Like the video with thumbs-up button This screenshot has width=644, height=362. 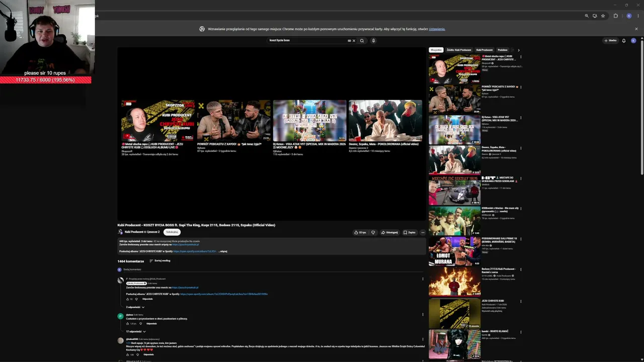click(x=360, y=232)
